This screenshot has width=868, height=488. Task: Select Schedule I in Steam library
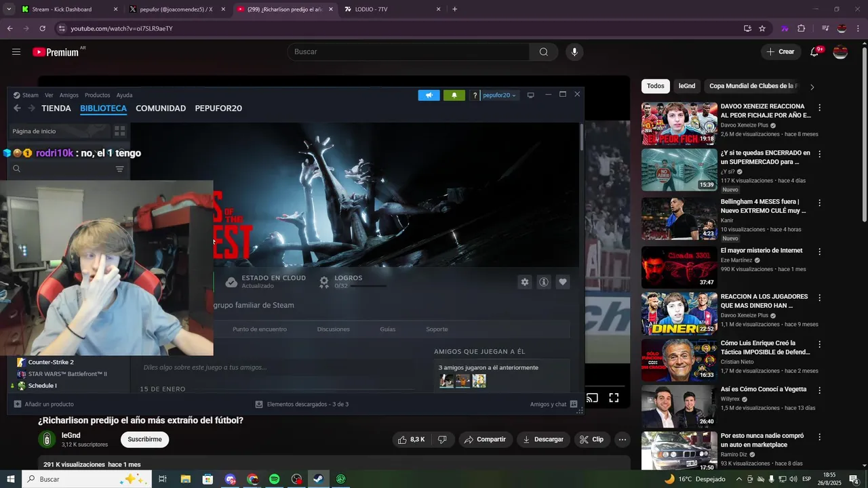[x=42, y=386]
